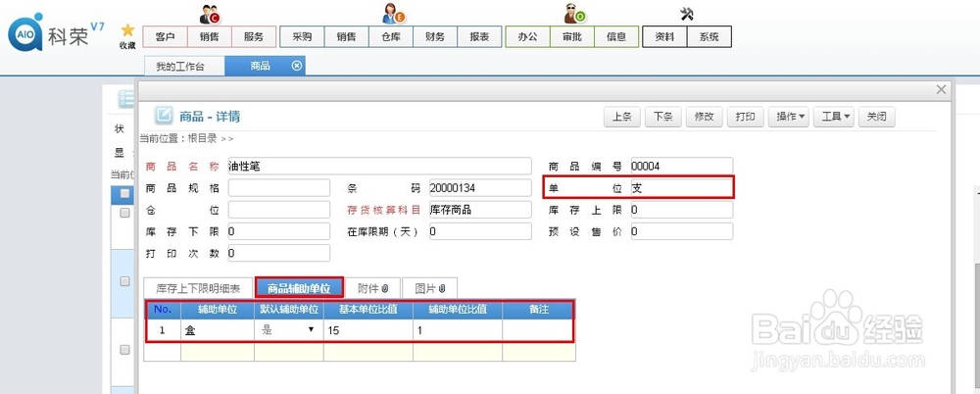Image resolution: width=980 pixels, height=394 pixels.
Task: Open the 销售 menu beside 客户
Action: pos(210,37)
